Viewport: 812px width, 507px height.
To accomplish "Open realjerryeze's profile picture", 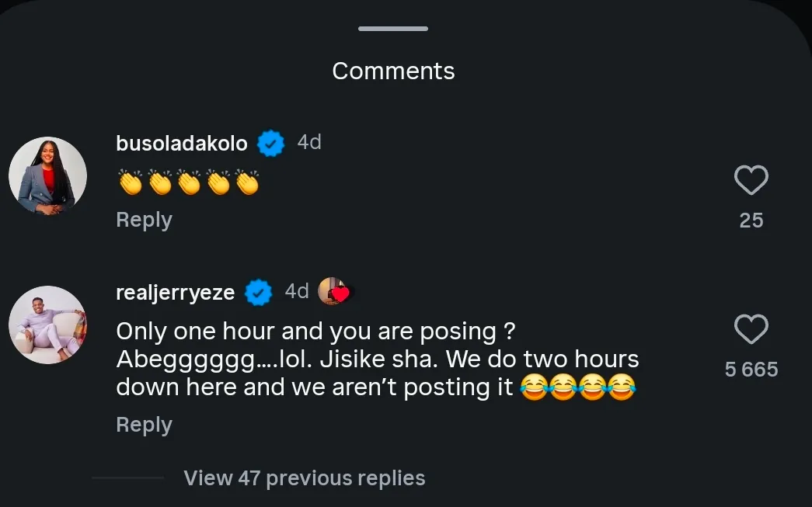I will point(47,325).
